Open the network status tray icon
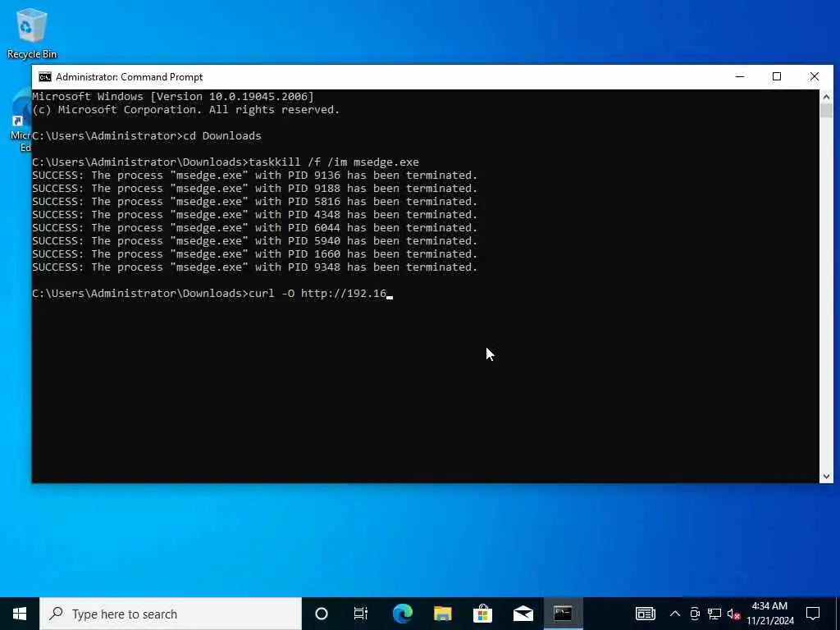Screen dimensions: 840x630 tap(714, 614)
